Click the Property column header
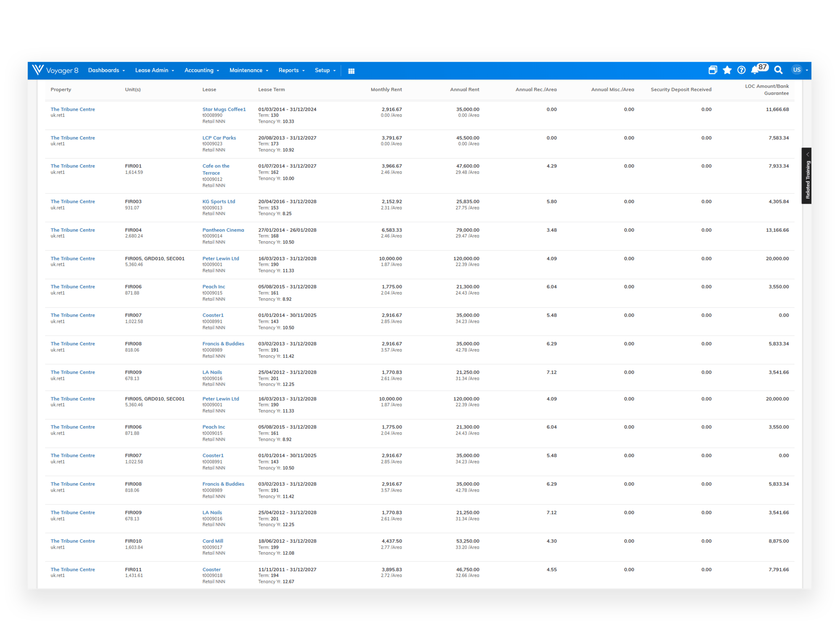This screenshot has height=630, width=840. point(61,89)
